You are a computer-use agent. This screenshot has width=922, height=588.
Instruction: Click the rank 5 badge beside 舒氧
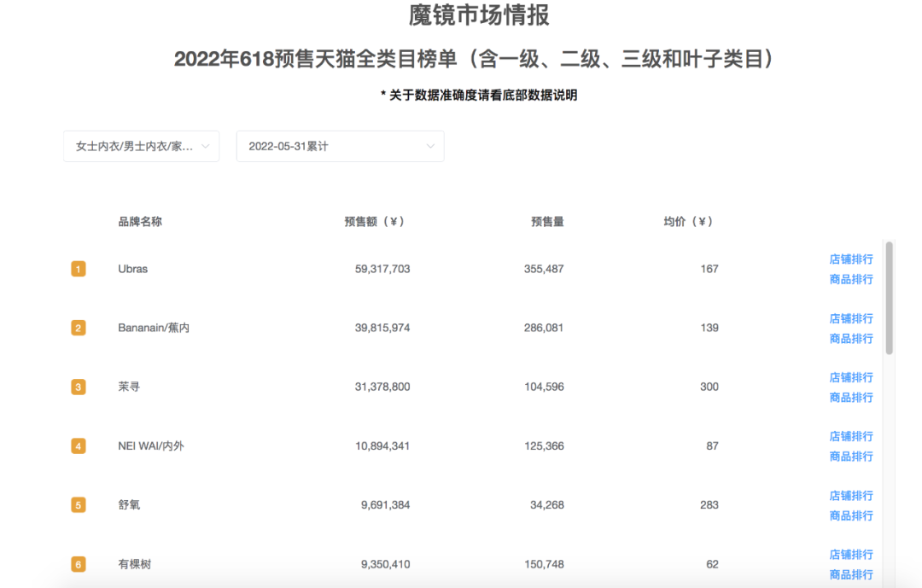click(78, 504)
